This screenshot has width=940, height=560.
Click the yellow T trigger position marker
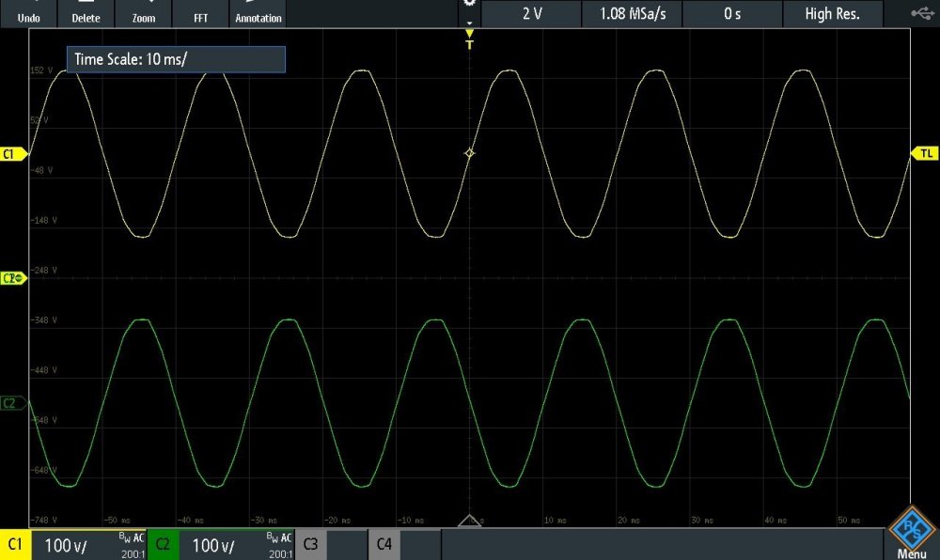click(470, 41)
